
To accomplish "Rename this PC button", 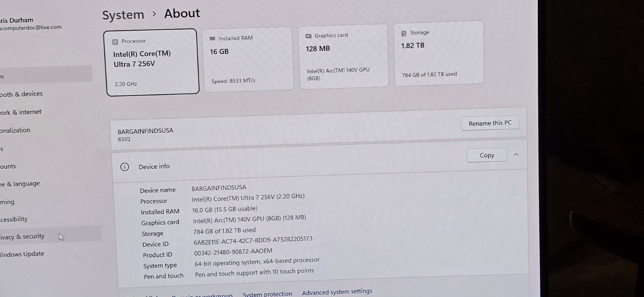I will point(490,123).
